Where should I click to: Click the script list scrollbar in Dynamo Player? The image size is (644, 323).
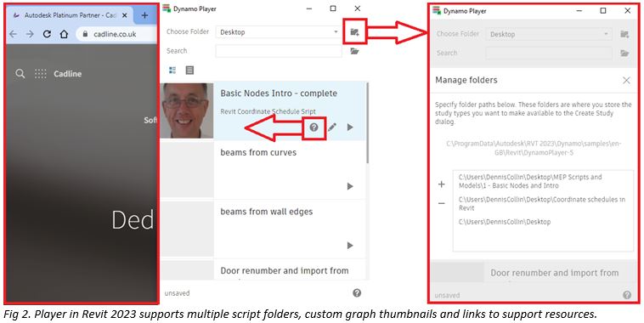click(x=367, y=123)
